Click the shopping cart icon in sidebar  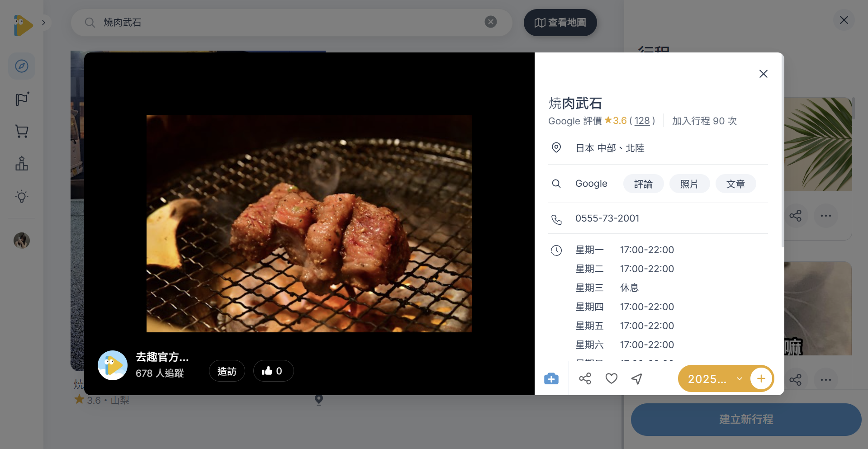[x=21, y=131]
